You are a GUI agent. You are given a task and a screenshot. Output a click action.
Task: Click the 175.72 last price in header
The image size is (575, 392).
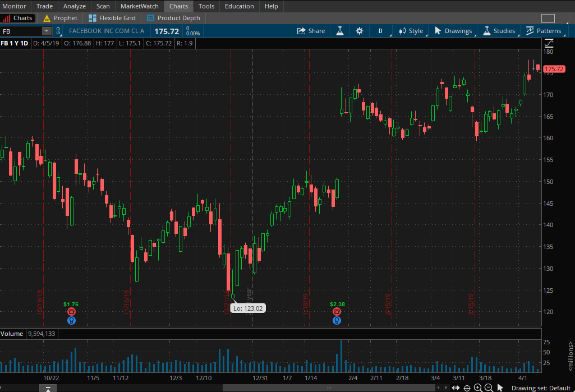(167, 31)
